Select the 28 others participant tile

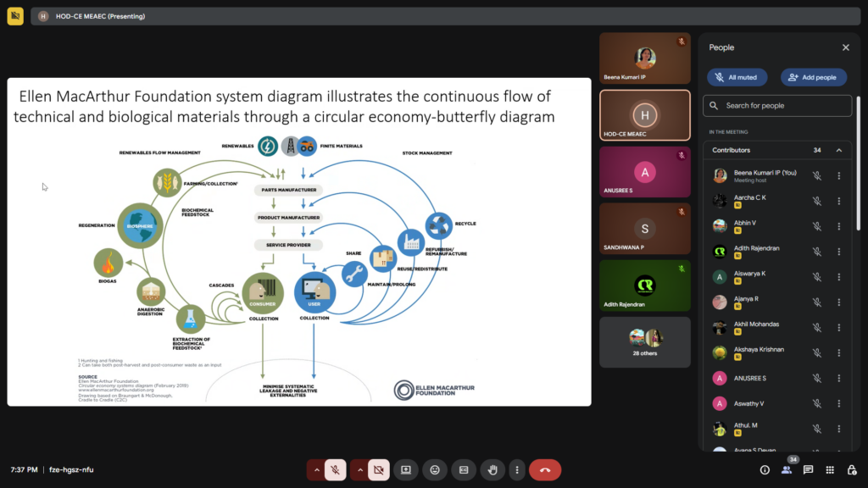coord(645,341)
